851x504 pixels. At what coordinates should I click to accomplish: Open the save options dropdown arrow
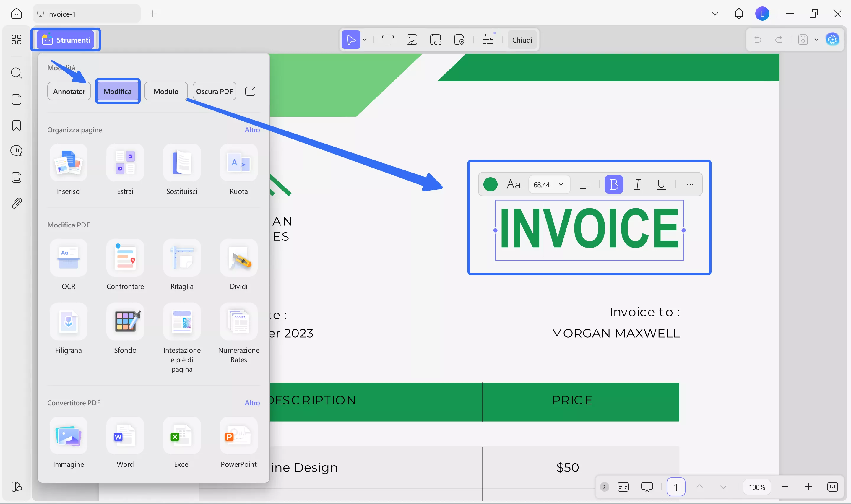click(x=817, y=39)
